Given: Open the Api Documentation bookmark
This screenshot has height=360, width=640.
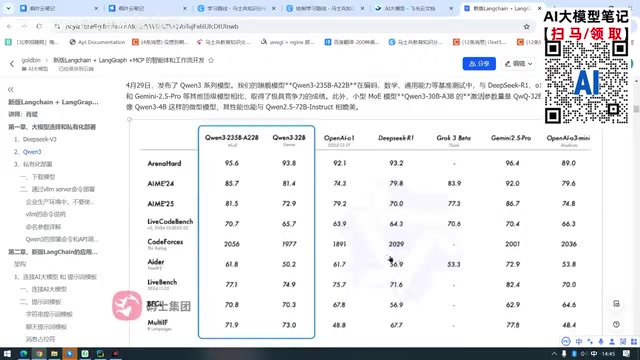Looking at the screenshot, I should click(x=97, y=42).
